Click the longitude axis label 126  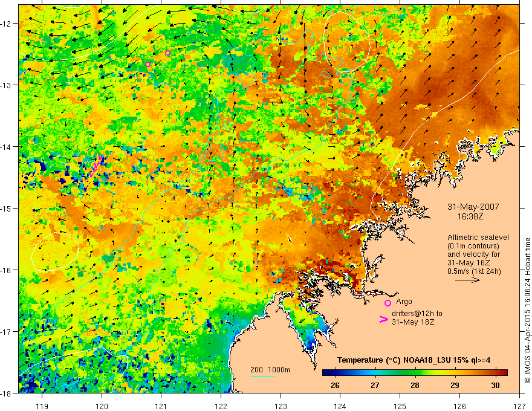tap(459, 406)
